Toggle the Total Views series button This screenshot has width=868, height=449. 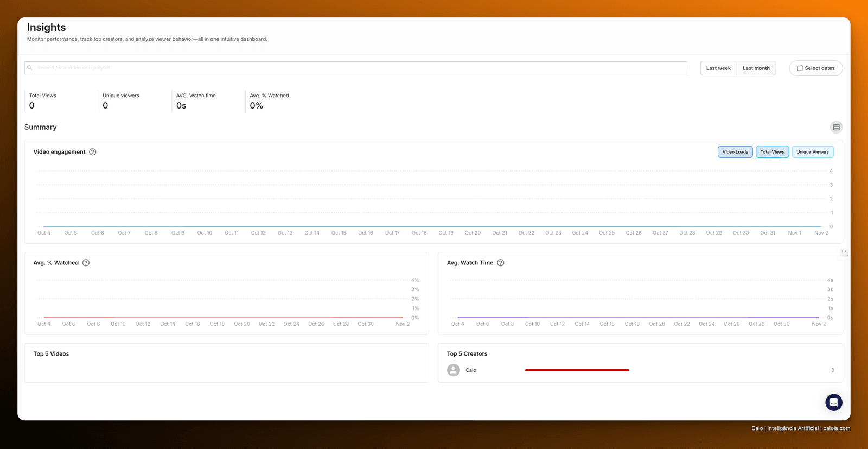(x=772, y=152)
